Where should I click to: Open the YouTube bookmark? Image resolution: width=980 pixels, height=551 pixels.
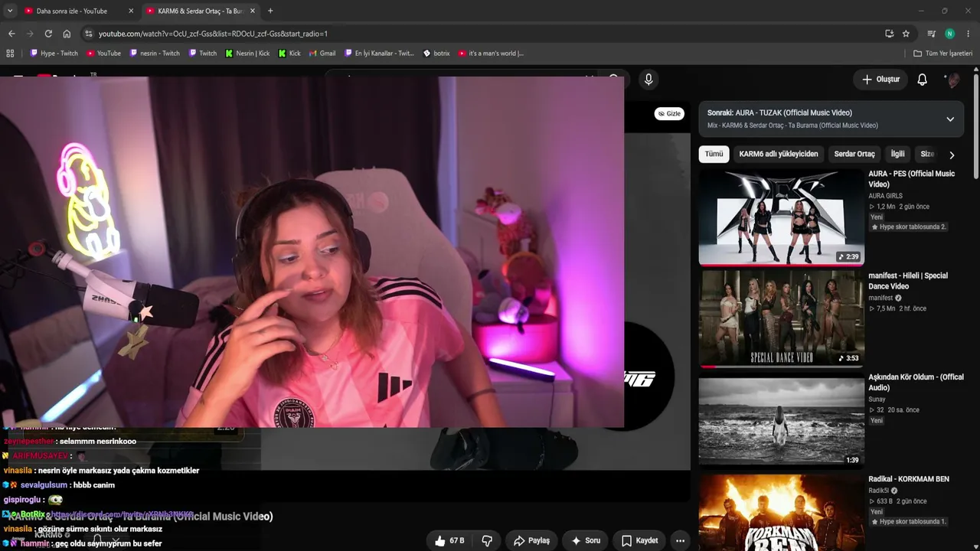(103, 54)
